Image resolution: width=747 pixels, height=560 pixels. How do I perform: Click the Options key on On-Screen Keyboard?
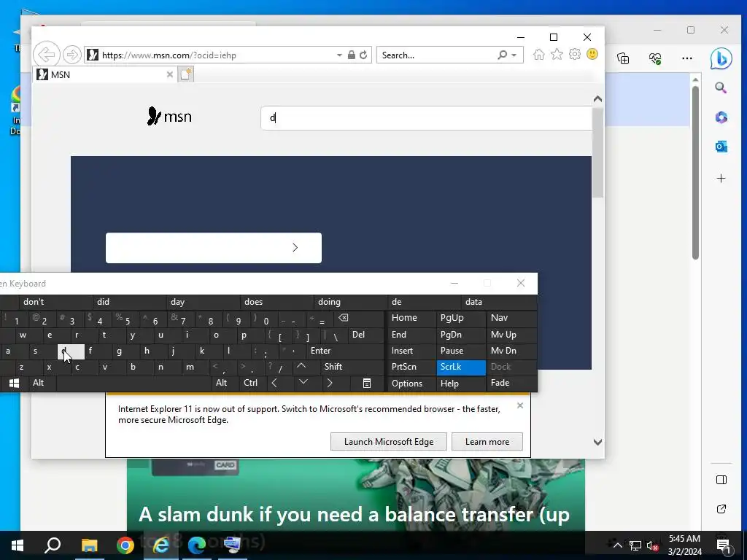pos(411,384)
